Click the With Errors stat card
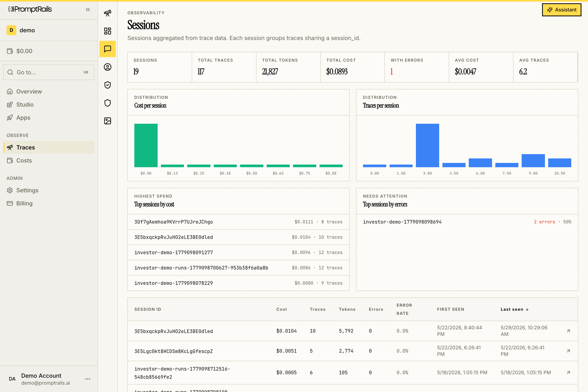 point(416,67)
